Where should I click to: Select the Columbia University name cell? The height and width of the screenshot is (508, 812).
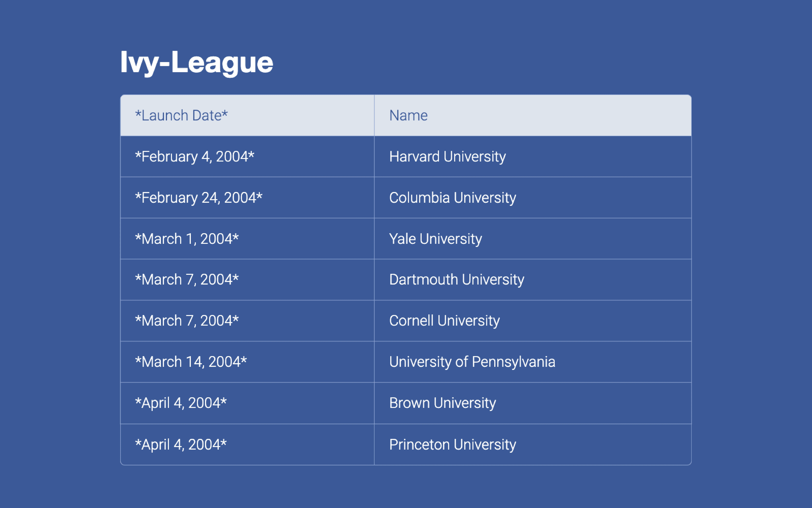click(452, 197)
